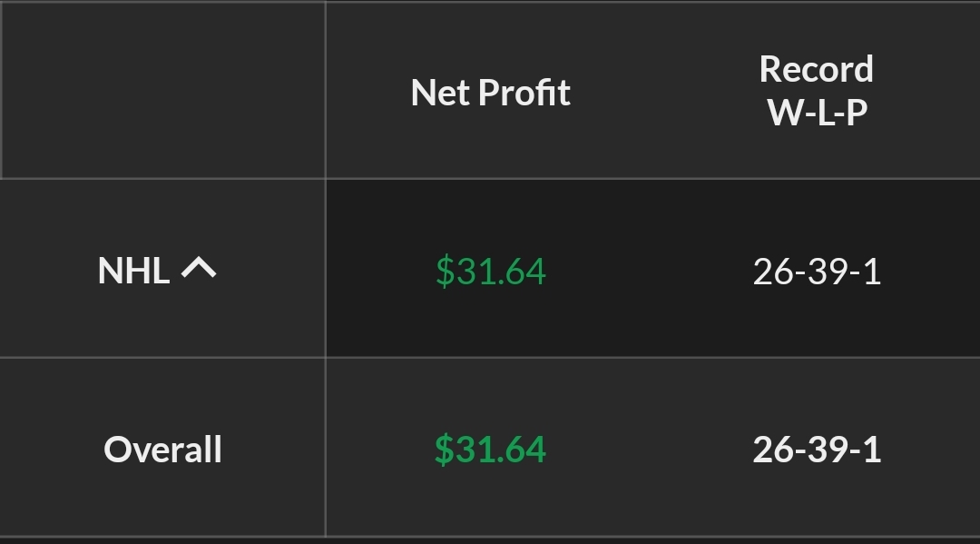Select the Overall row label
This screenshot has width=980, height=544.
(162, 450)
